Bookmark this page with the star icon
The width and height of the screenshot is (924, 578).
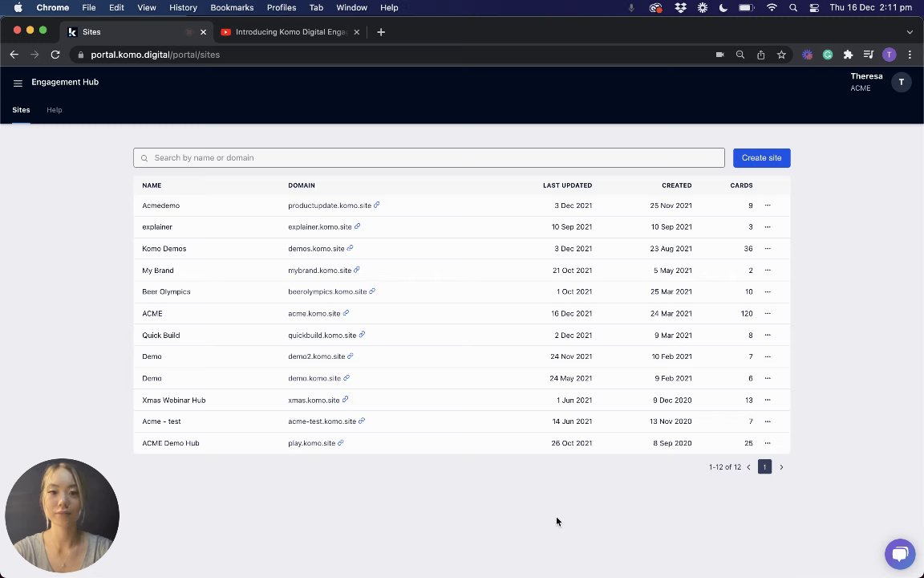tap(781, 55)
